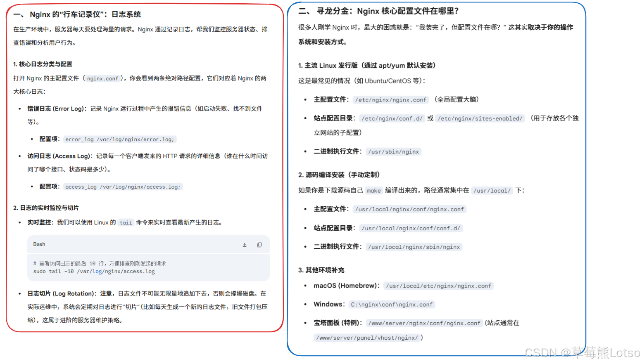The image size is (642, 364).
Task: Click the 'Bash' label on the code block header
Action: [39, 244]
